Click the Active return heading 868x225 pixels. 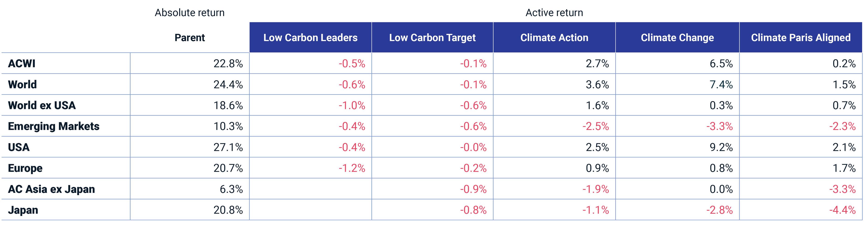click(x=554, y=12)
